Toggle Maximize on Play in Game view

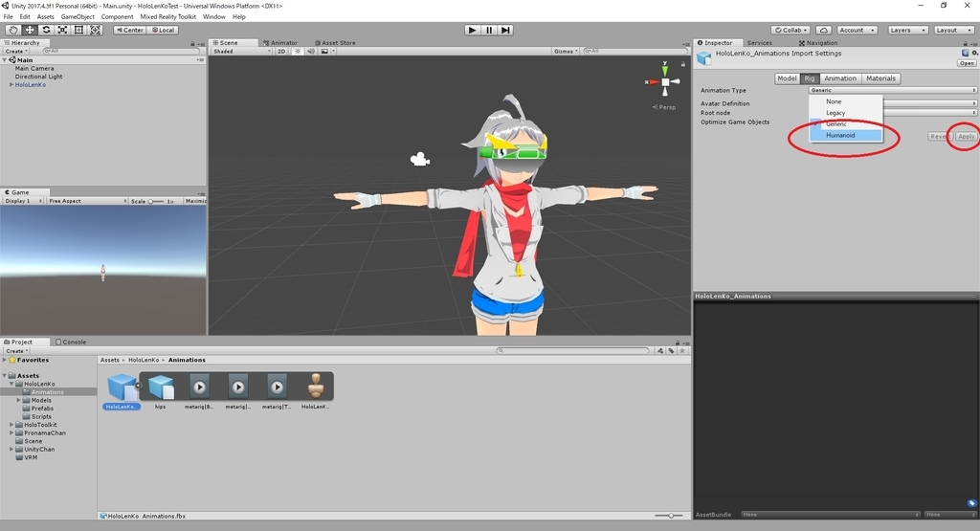195,201
